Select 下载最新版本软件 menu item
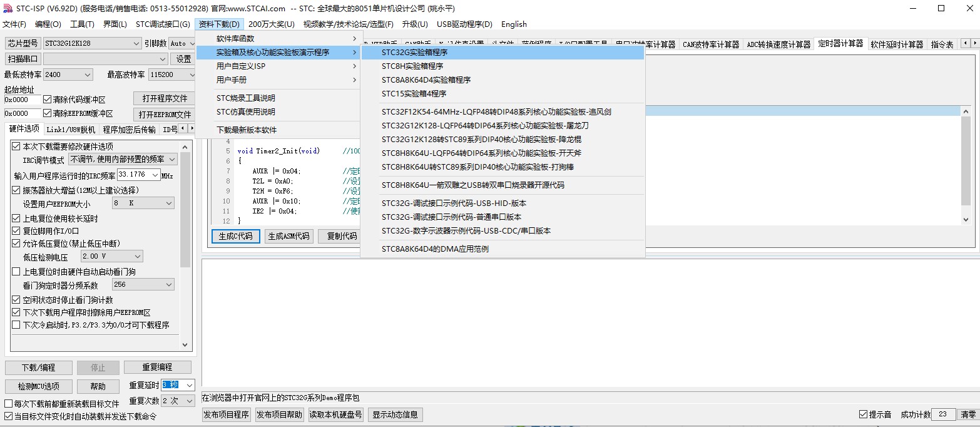The height and width of the screenshot is (427, 980). [278, 130]
